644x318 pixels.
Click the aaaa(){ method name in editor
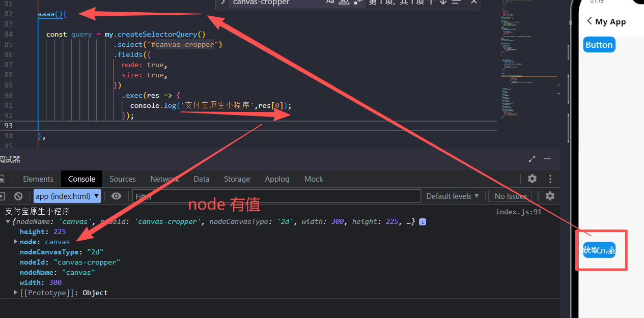point(52,14)
